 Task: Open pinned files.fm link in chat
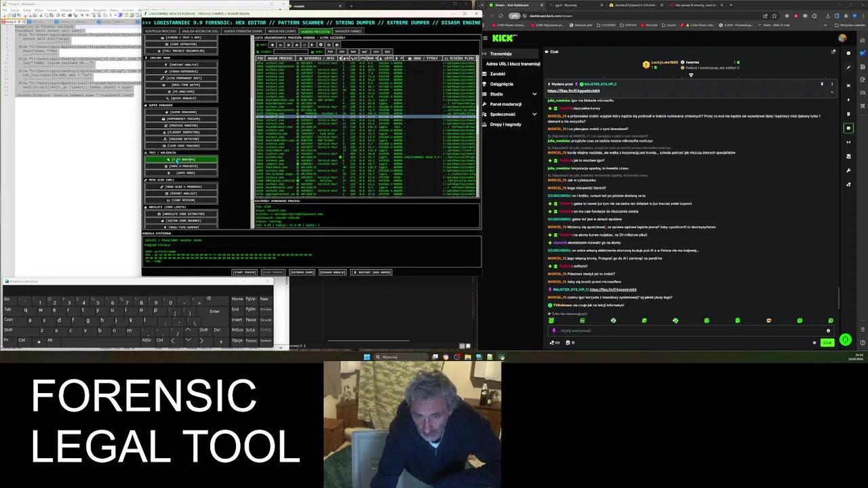pos(573,91)
